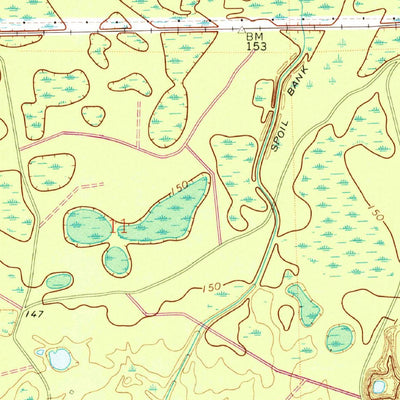Click the 150 contour label above the long pond

[179, 188]
